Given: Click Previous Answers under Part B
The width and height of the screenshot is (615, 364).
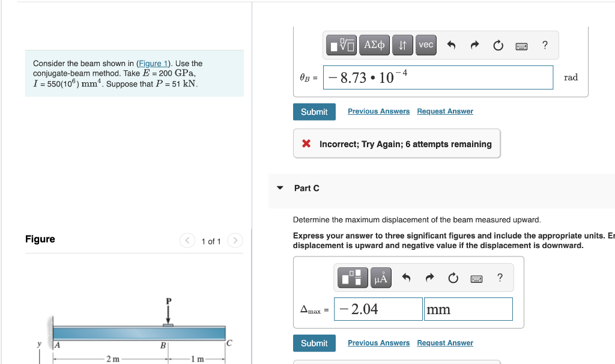Looking at the screenshot, I should pyautogui.click(x=378, y=111).
